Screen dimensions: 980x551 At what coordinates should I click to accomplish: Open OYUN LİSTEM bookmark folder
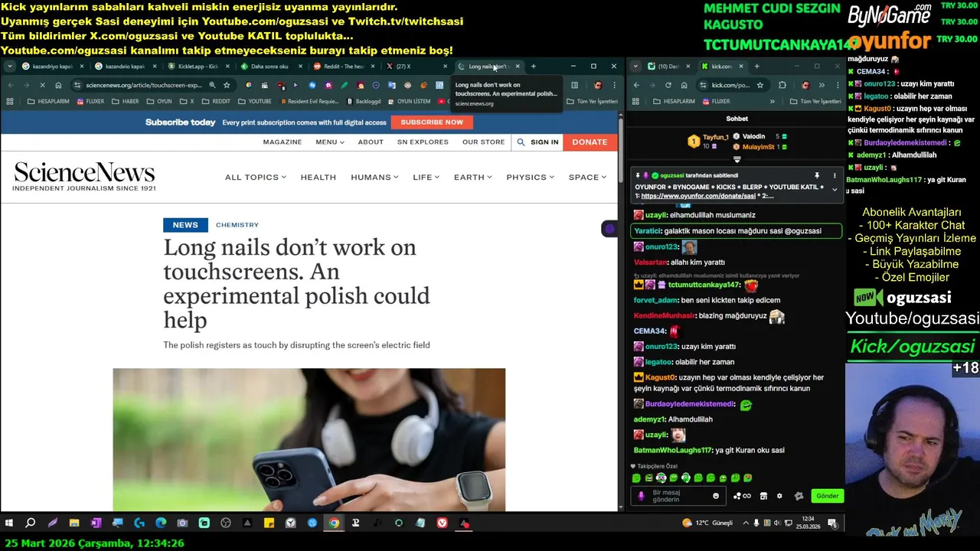(x=409, y=101)
